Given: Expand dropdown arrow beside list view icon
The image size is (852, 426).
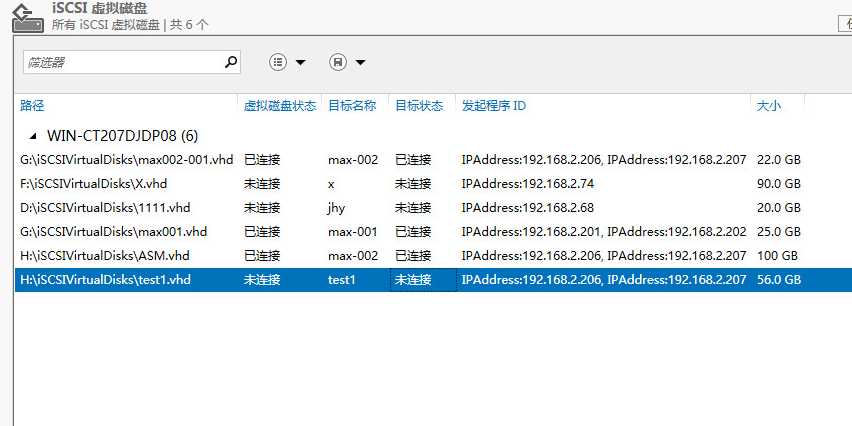Looking at the screenshot, I should (x=300, y=63).
